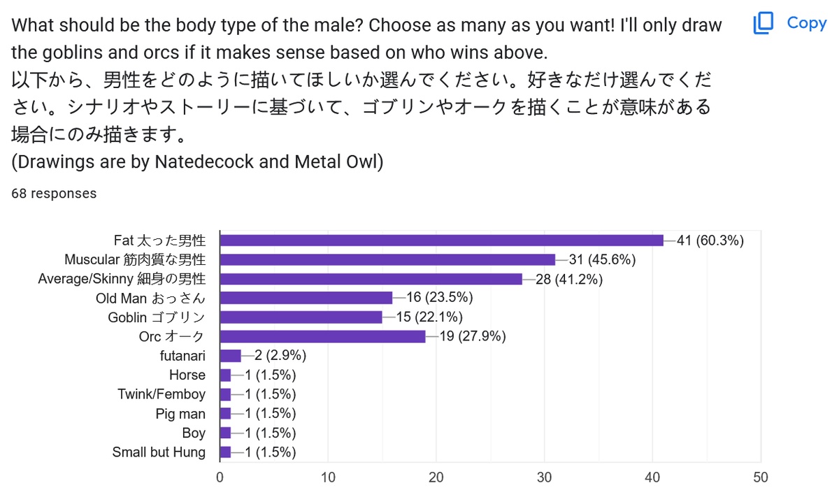The height and width of the screenshot is (504, 839).
Task: Click the Muscular bar in the chart
Action: pos(387,260)
